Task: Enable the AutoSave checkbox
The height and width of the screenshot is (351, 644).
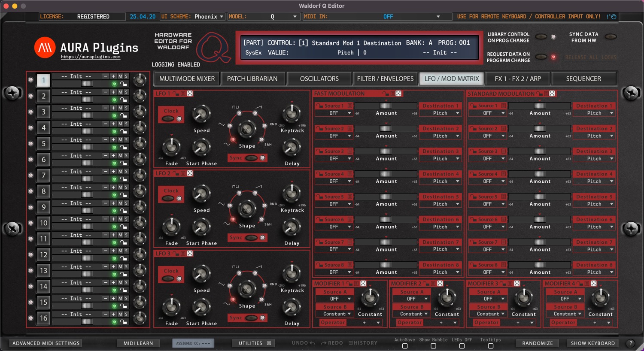Action: coord(405,346)
